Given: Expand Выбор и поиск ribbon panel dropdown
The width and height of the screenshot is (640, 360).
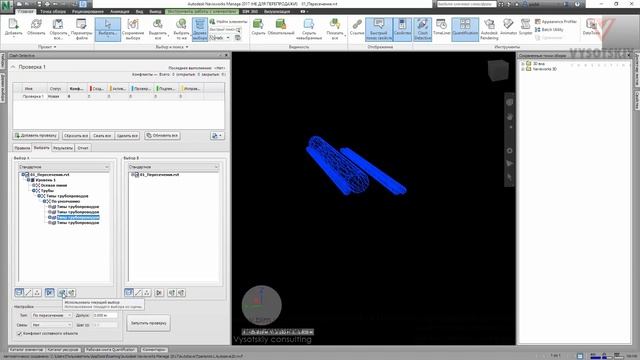Looking at the screenshot, I should (172, 47).
